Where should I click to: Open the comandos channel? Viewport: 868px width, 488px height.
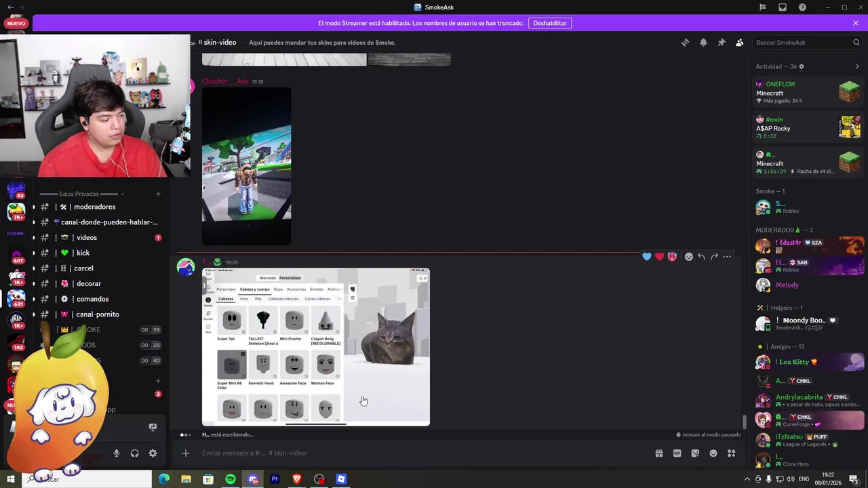[x=100, y=299]
